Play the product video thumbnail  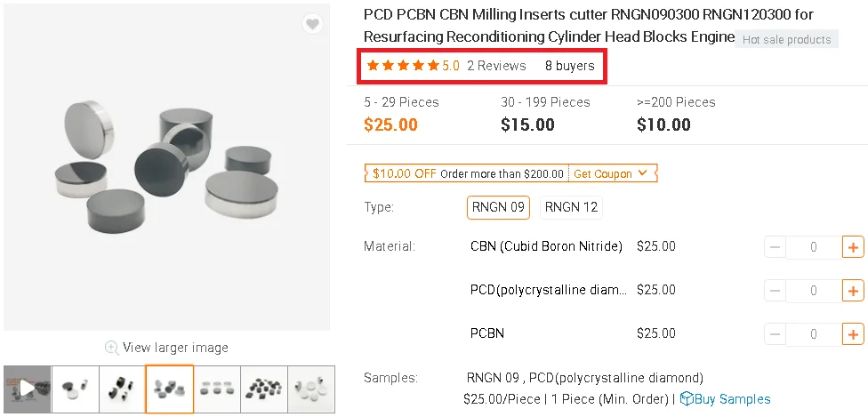(28, 389)
